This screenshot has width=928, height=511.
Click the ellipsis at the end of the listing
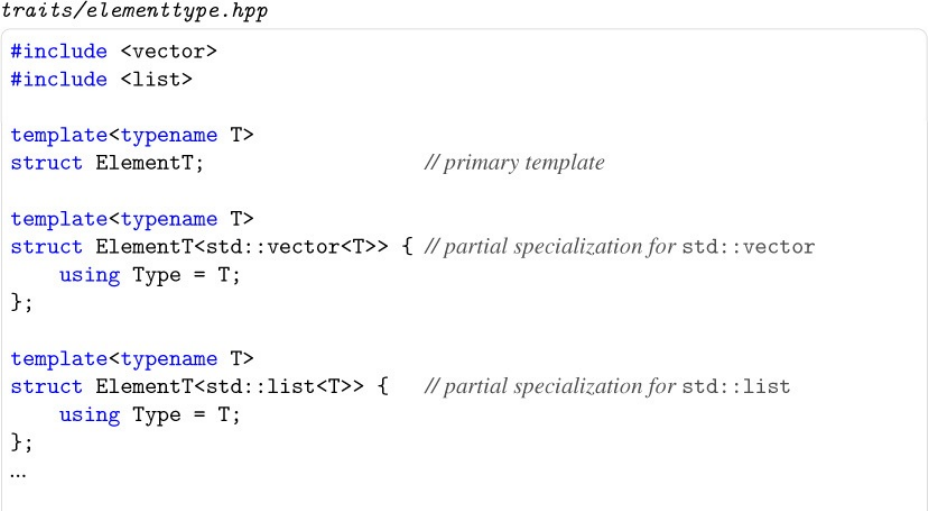coord(19,470)
